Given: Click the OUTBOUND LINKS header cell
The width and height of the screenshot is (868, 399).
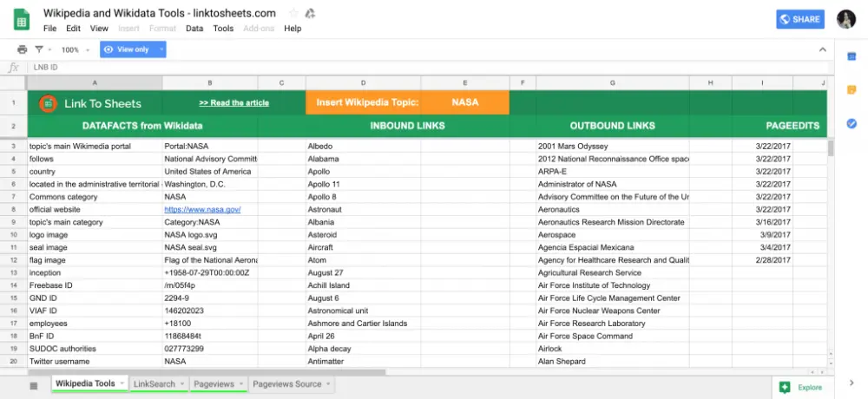Looking at the screenshot, I should [x=612, y=126].
